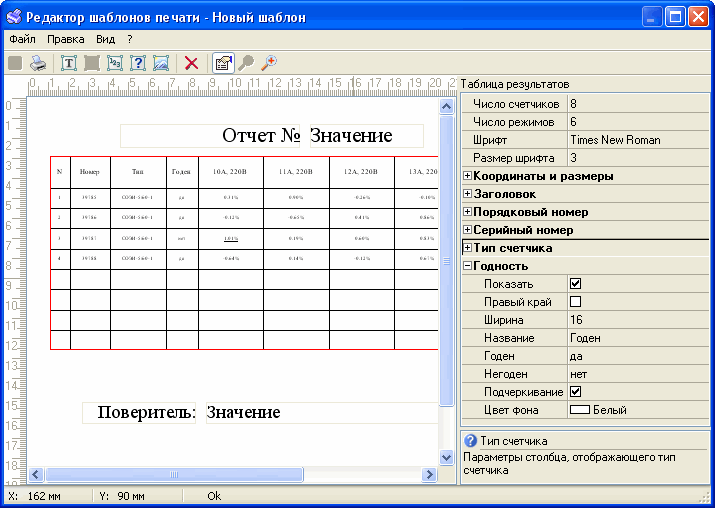Open the ? help menu
This screenshot has width=715, height=508.
point(130,39)
